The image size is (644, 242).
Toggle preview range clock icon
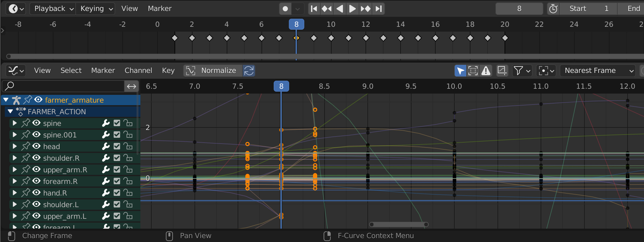[x=553, y=9]
